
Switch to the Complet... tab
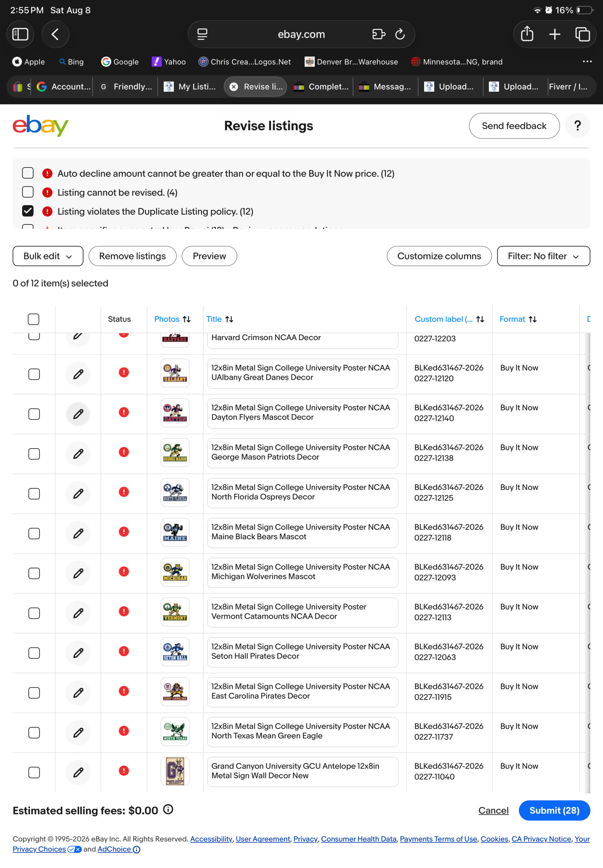point(321,86)
